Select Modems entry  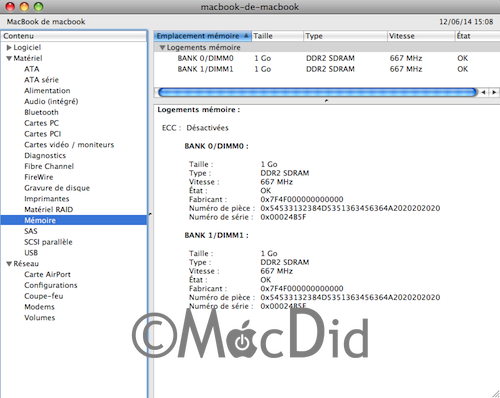click(39, 307)
